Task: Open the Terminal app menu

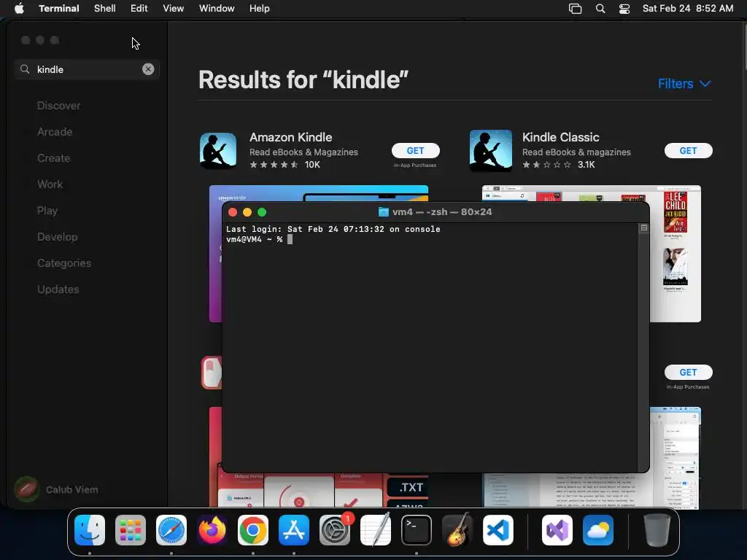Action: tap(59, 9)
